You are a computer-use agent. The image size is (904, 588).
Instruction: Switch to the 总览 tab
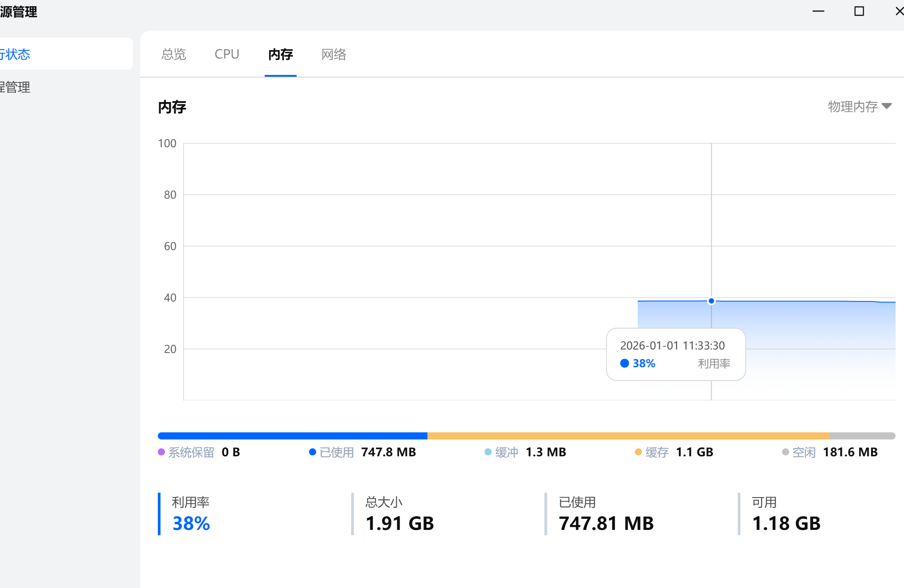[174, 54]
